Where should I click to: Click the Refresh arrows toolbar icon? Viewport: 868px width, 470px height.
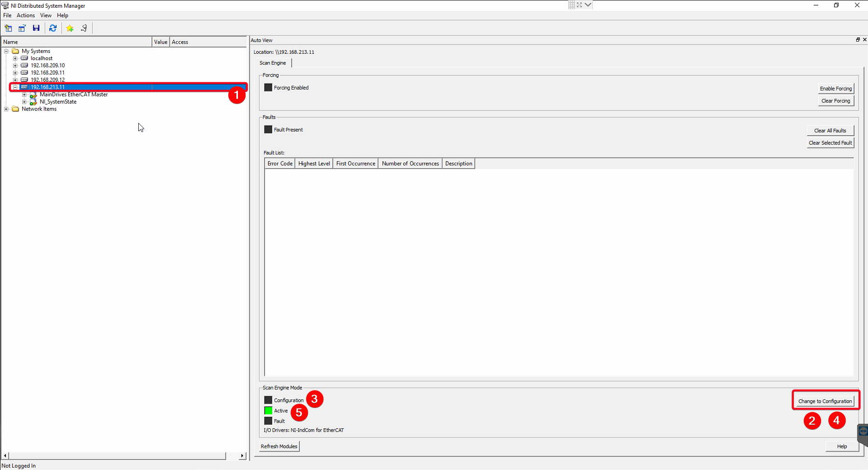(53, 28)
